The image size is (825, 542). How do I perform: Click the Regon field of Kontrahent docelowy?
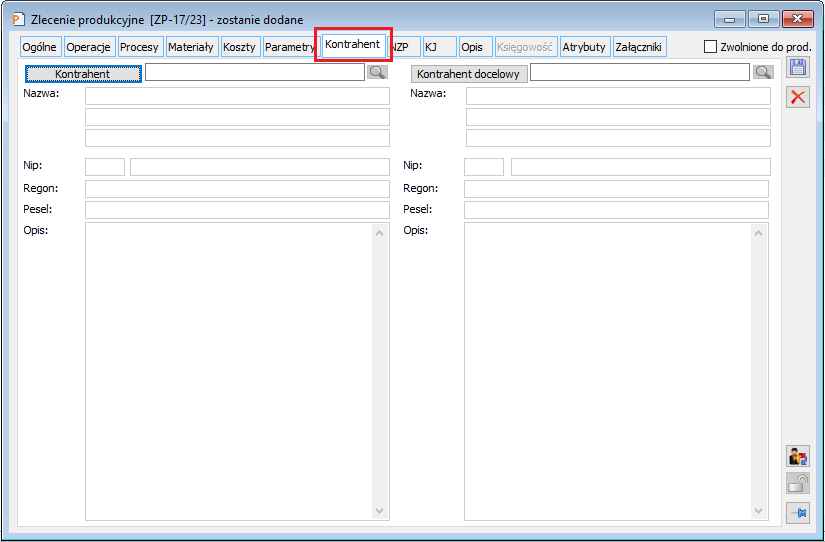(616, 189)
